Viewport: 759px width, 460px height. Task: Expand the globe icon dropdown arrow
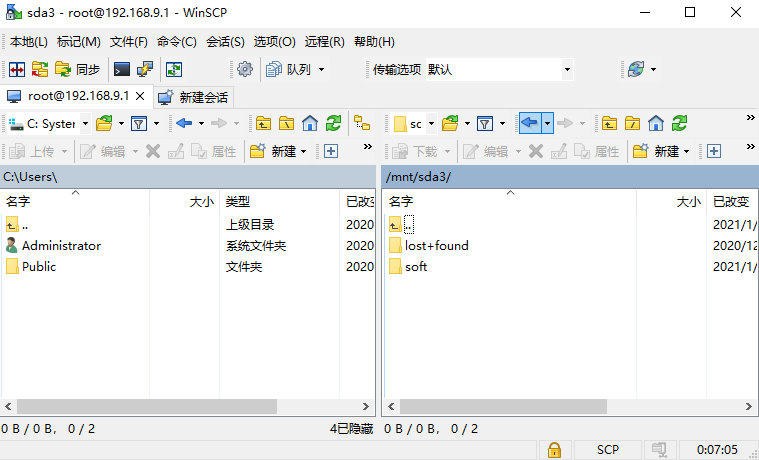click(653, 70)
